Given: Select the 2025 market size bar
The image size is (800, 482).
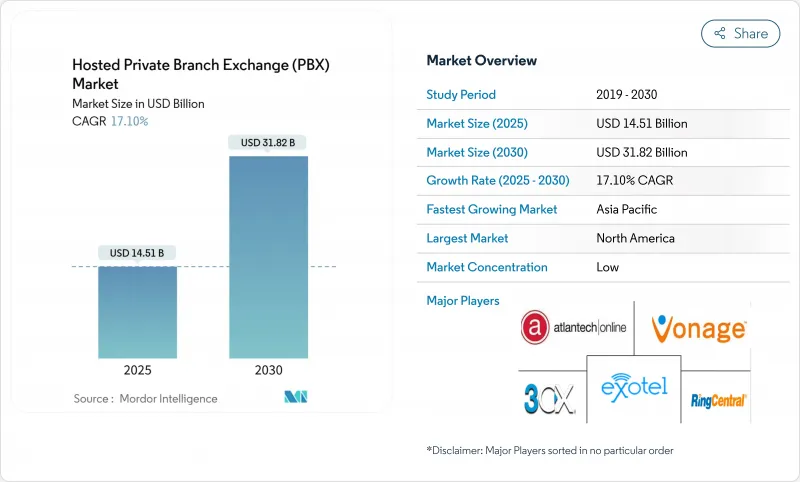Looking at the screenshot, I should pos(137,312).
